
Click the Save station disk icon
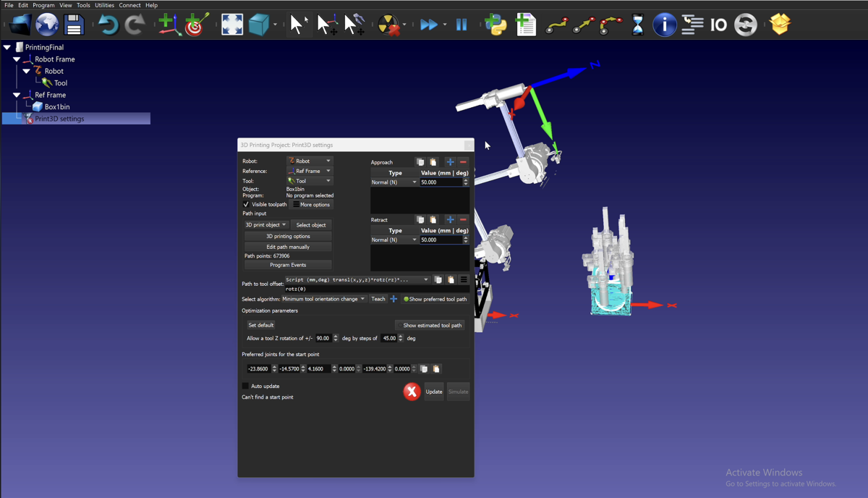[x=74, y=25]
